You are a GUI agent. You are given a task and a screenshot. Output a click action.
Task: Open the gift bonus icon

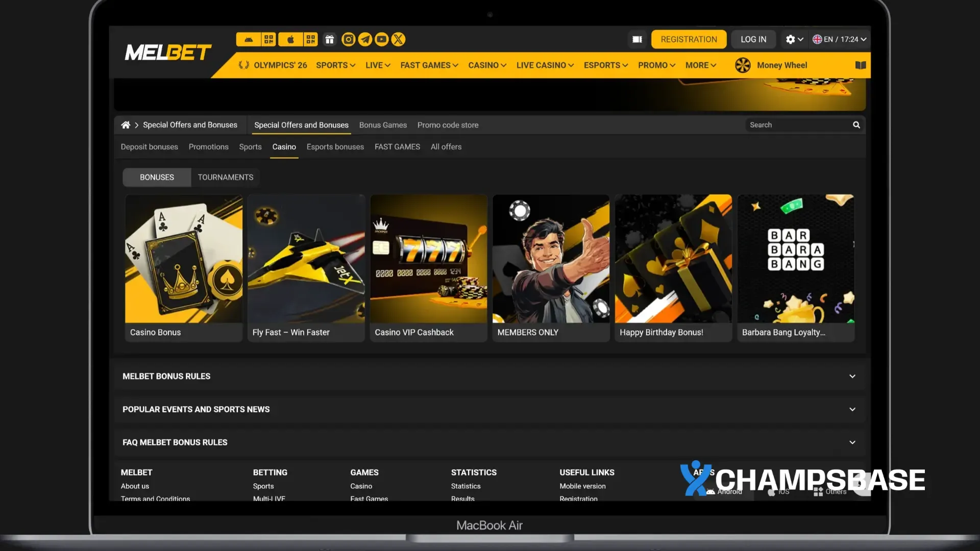tap(330, 39)
